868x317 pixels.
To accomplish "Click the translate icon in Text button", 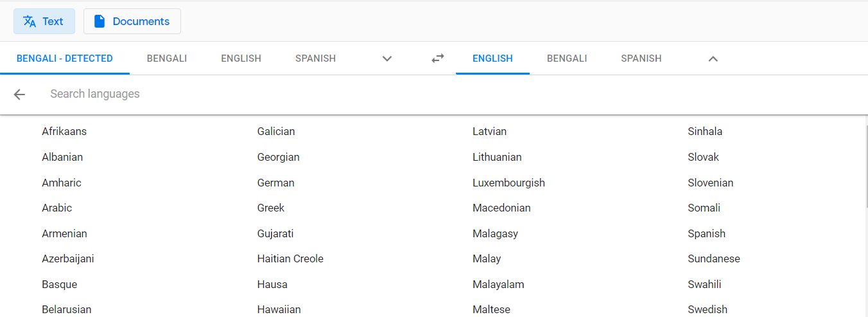I will pos(30,21).
